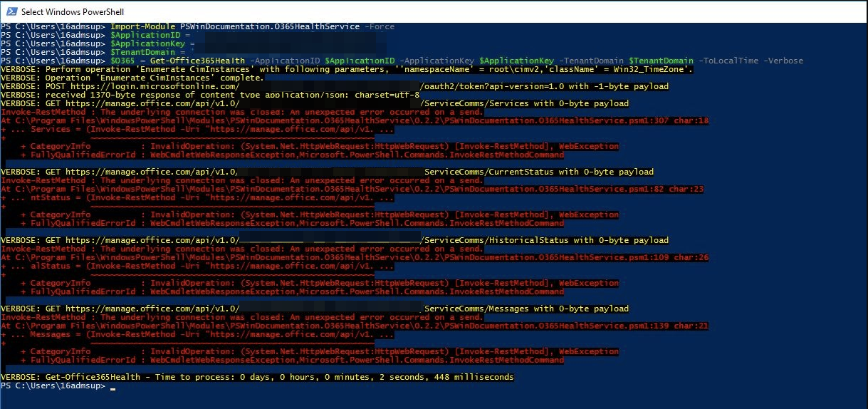The width and height of the screenshot is (868, 409).
Task: Click the $ApplicationKey variable assignment line
Action: point(149,43)
